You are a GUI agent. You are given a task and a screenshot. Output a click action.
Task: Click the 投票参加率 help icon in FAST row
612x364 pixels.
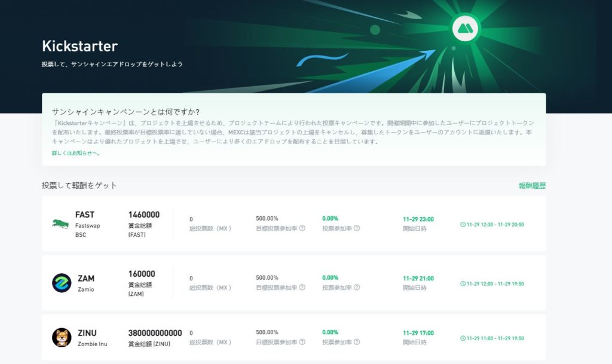[x=357, y=228]
